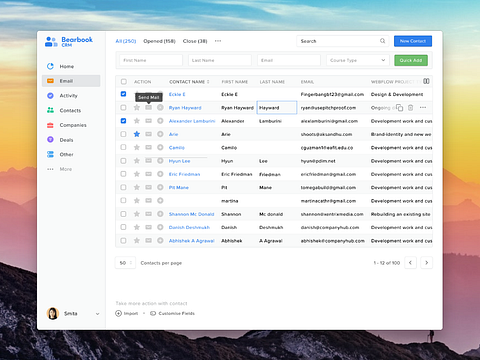Switch to the All (250) tab
This screenshot has height=360, width=480.
126,41
